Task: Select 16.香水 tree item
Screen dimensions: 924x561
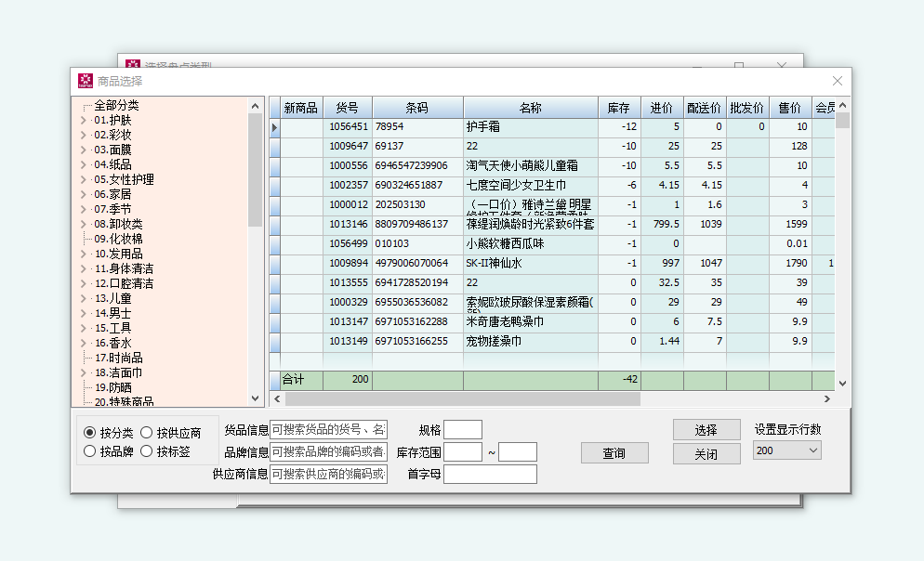Action: pyautogui.click(x=113, y=343)
